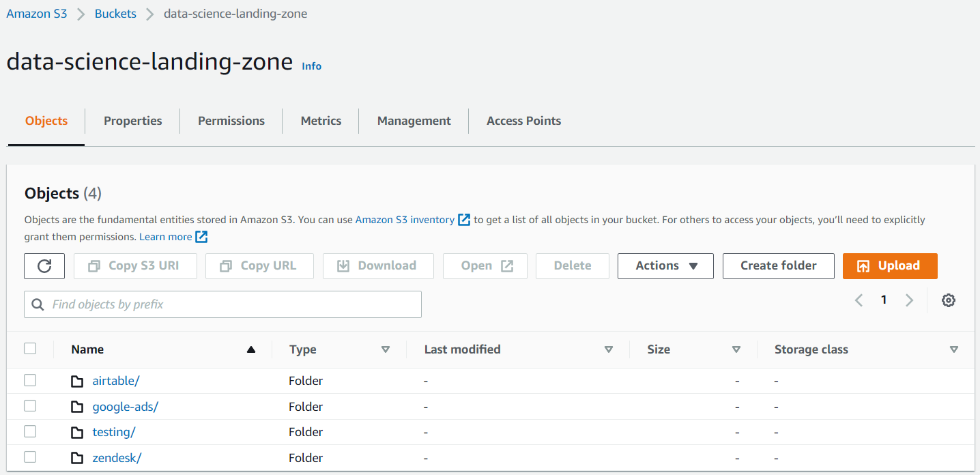
Task: Click the Create folder button
Action: click(779, 266)
